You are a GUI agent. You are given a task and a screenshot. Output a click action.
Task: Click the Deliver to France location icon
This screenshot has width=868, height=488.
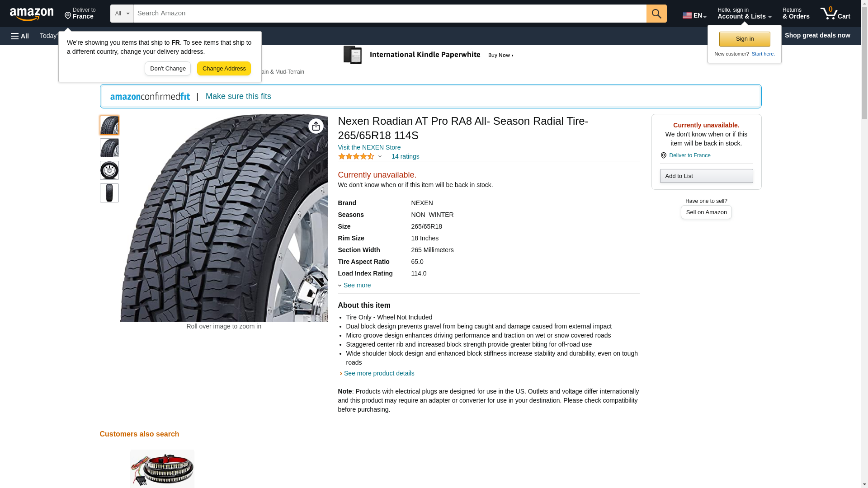[664, 155]
